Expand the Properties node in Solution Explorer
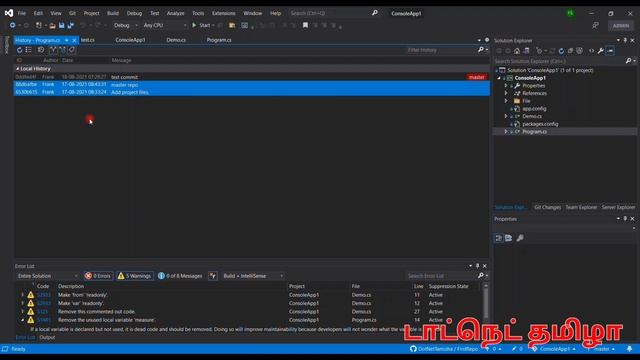 pyautogui.click(x=506, y=86)
